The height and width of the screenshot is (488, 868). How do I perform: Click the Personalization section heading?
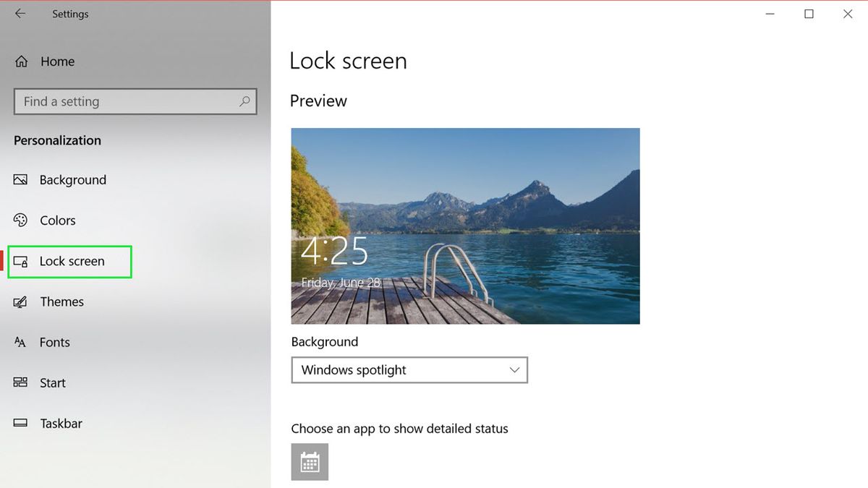(56, 140)
